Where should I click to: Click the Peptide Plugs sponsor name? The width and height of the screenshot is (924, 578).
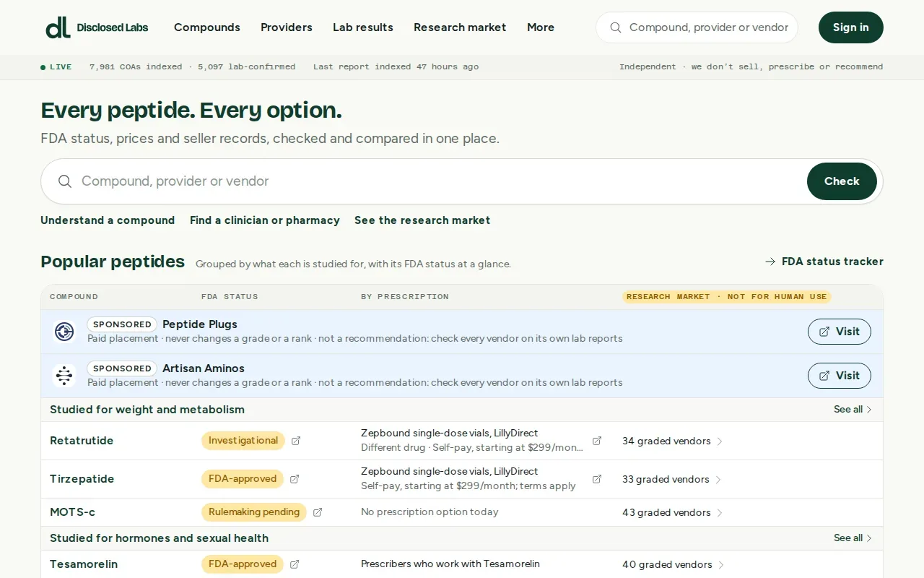(200, 324)
